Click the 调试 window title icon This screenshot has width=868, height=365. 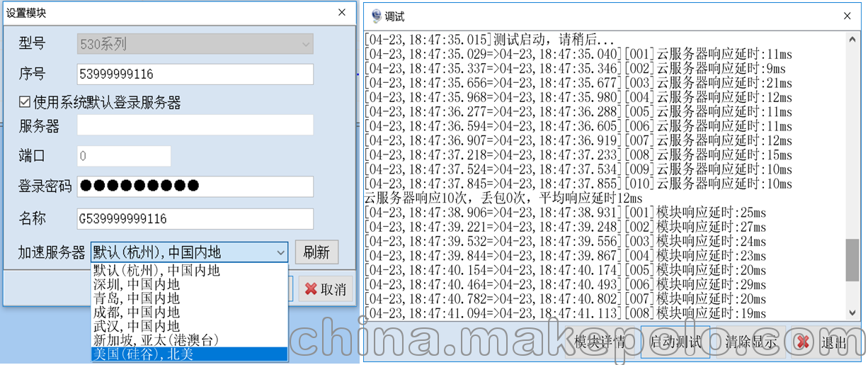tap(376, 16)
